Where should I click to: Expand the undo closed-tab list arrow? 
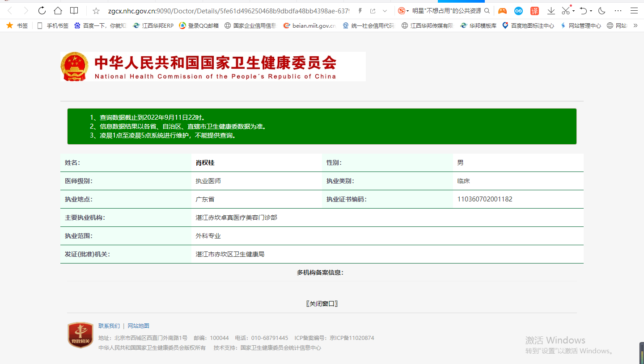tap(591, 11)
